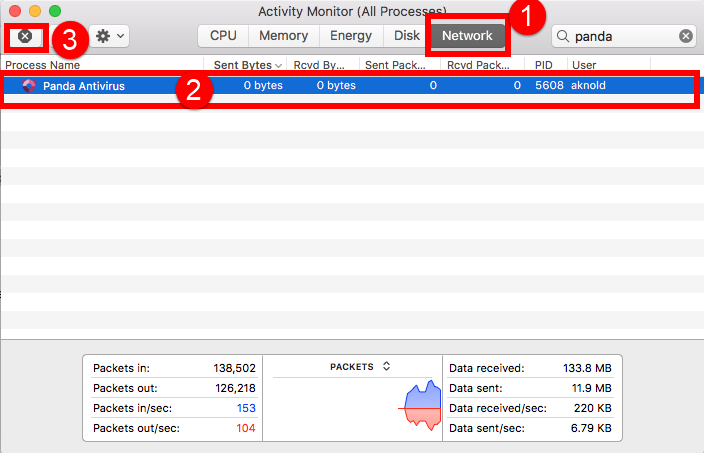Viewport: 704px width, 453px height.
Task: Click the Data received/sec value 220 KB
Action: coord(593,408)
